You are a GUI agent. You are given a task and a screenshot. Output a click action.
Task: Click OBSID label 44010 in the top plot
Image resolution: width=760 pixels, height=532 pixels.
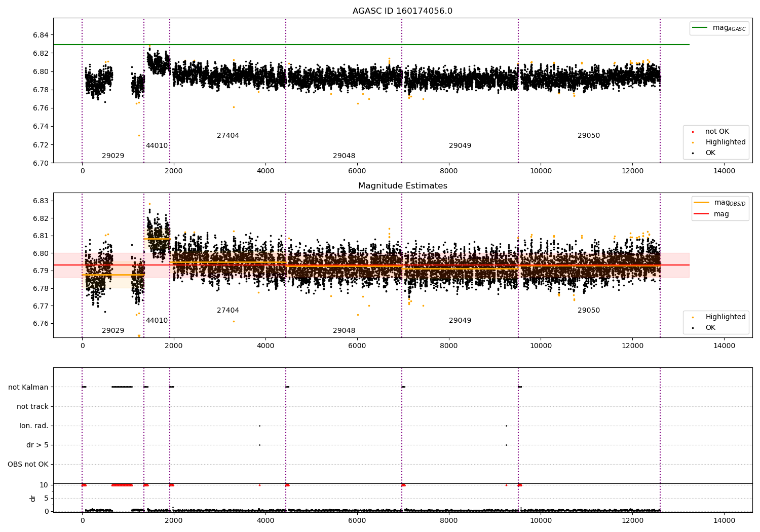pyautogui.click(x=157, y=146)
